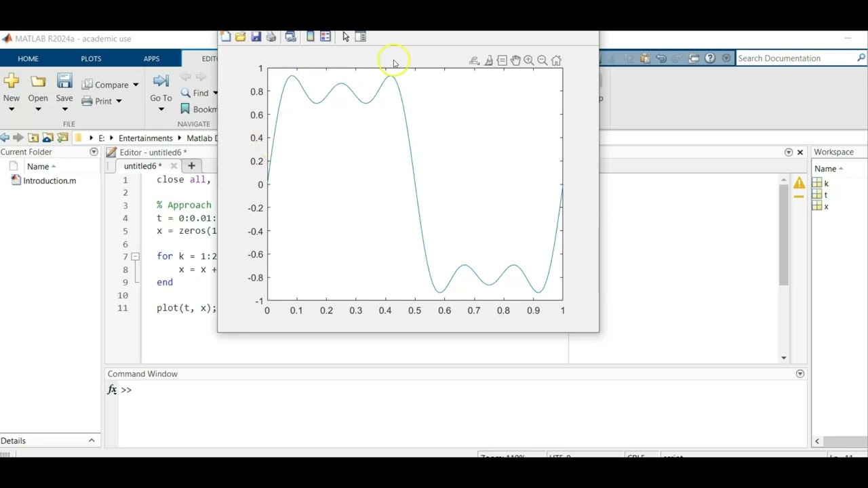868x488 pixels.
Task: Close the Editor panel with X
Action: 800,152
